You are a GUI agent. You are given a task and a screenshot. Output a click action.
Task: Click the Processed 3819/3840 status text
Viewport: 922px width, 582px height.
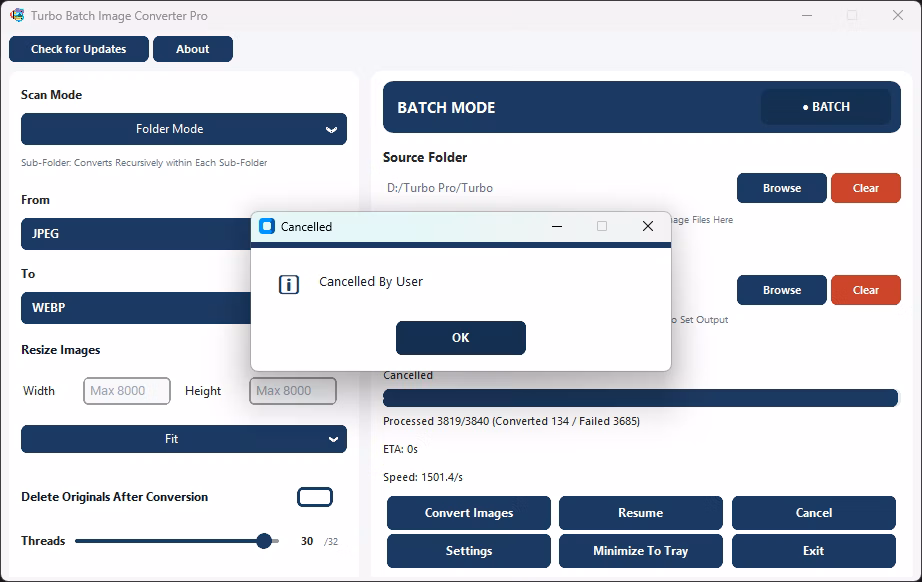pyautogui.click(x=512, y=421)
